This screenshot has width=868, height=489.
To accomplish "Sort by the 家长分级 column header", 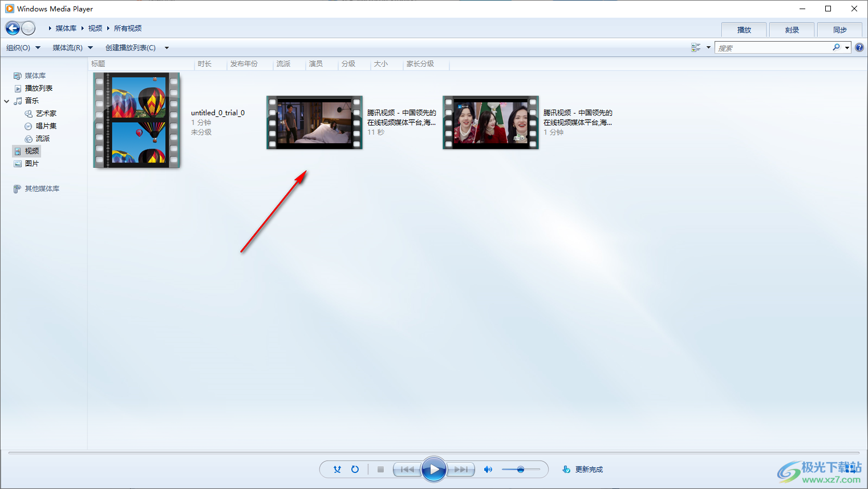I will (426, 64).
